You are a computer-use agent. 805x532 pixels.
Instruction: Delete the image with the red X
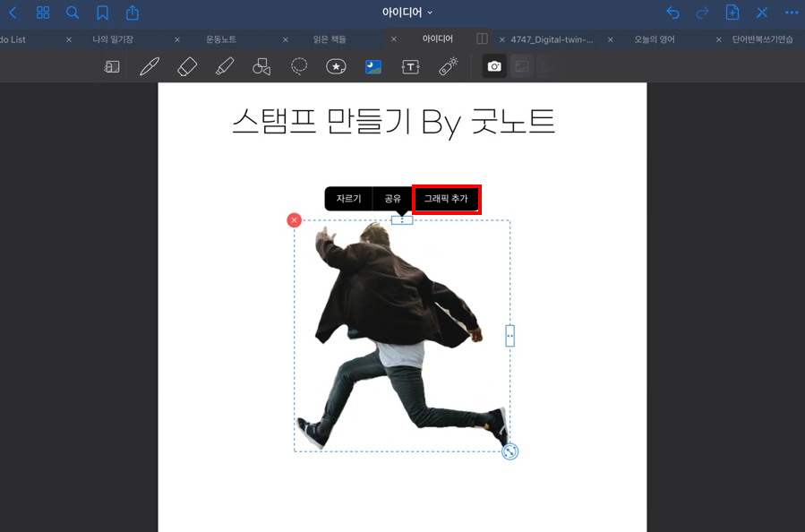pyautogui.click(x=295, y=220)
